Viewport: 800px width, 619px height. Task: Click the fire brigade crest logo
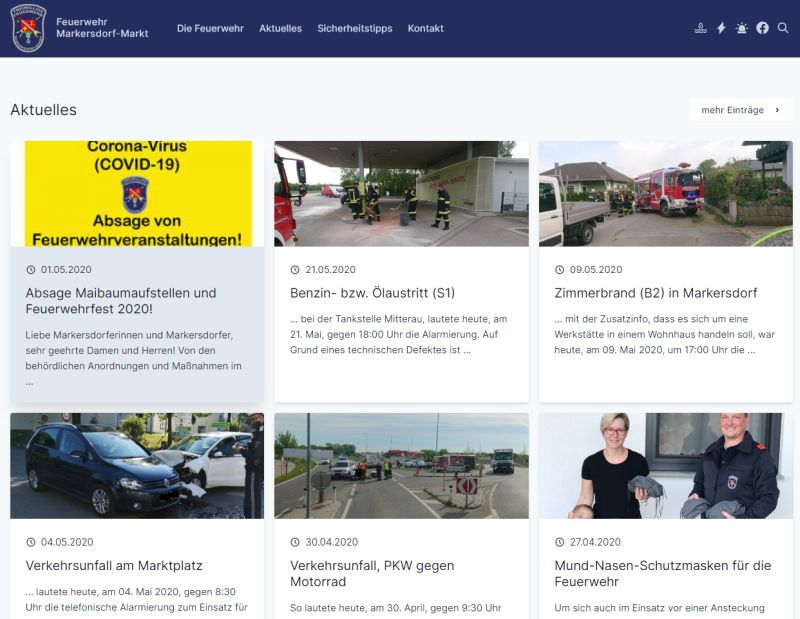coord(28,28)
